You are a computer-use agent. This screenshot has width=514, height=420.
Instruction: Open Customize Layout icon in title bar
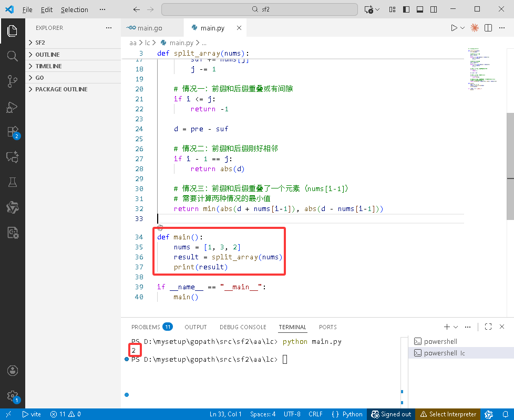pos(393,9)
